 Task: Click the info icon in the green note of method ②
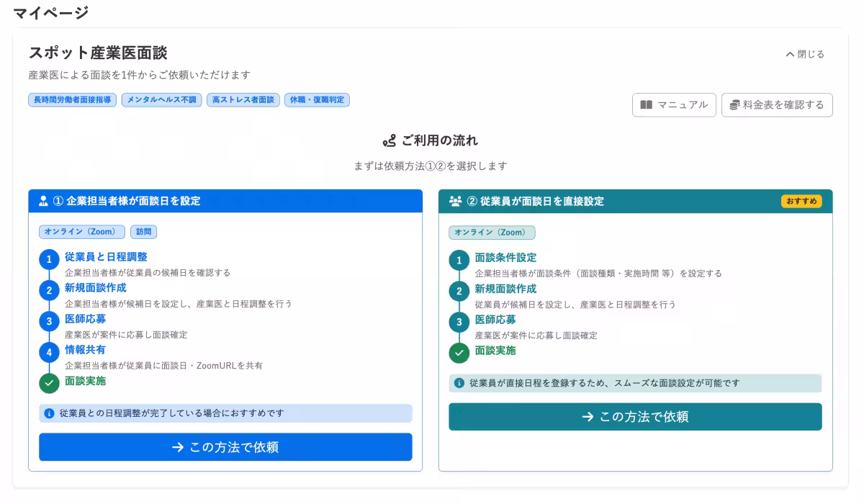460,383
